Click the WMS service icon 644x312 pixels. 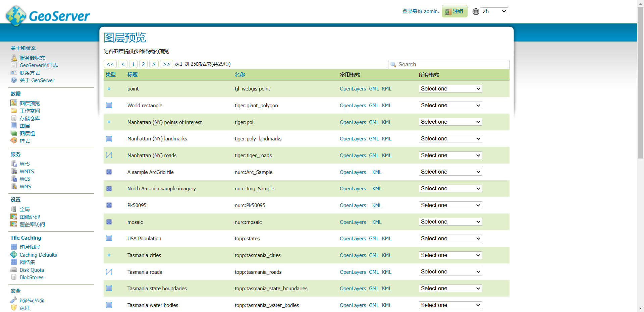[x=14, y=186]
